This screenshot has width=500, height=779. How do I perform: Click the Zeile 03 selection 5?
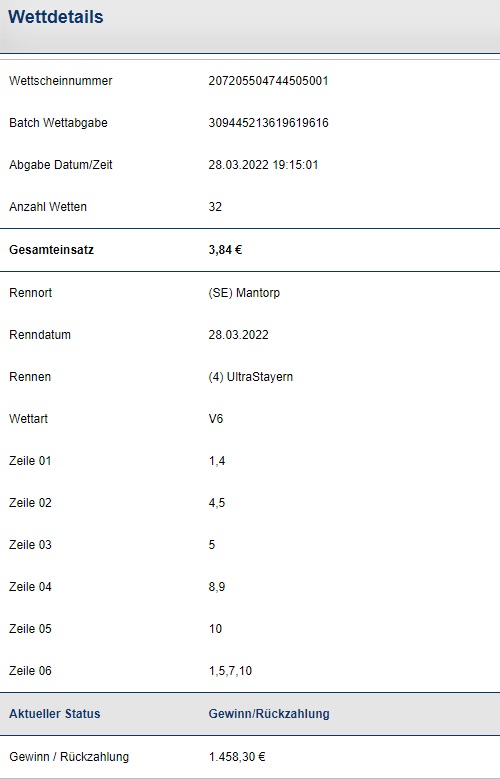(212, 545)
